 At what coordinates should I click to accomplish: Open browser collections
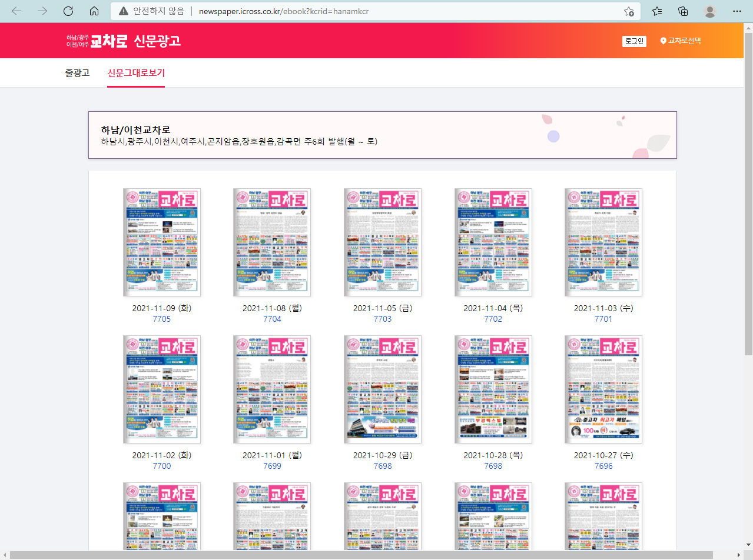pos(684,11)
